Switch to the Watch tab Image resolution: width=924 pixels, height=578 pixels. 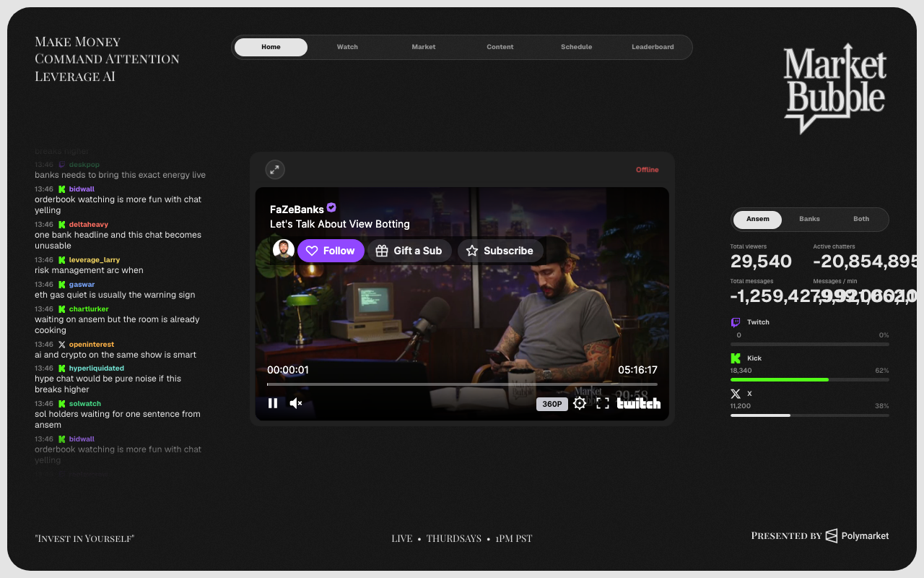(x=347, y=47)
